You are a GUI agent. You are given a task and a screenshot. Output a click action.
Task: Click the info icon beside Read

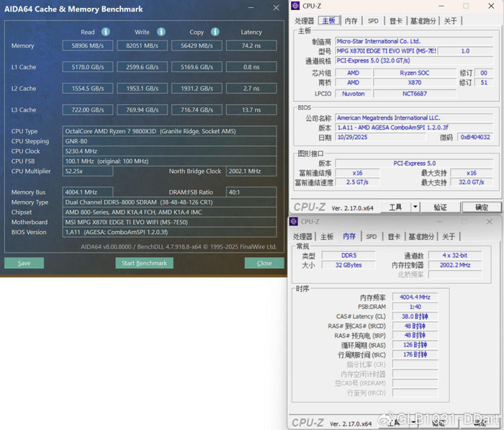[x=106, y=32]
